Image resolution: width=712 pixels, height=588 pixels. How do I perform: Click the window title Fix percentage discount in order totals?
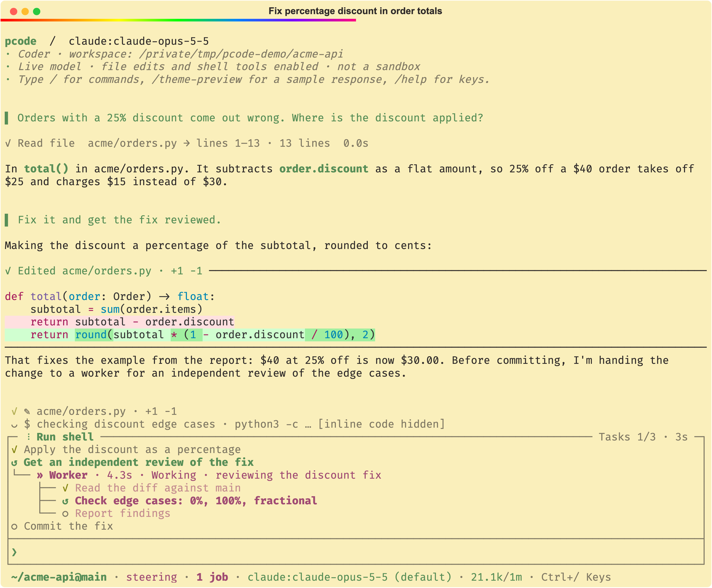355,11
